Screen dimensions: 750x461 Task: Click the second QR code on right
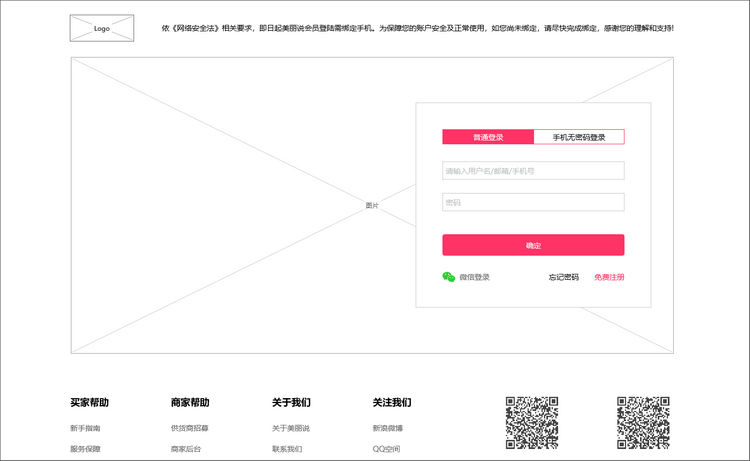(x=643, y=423)
